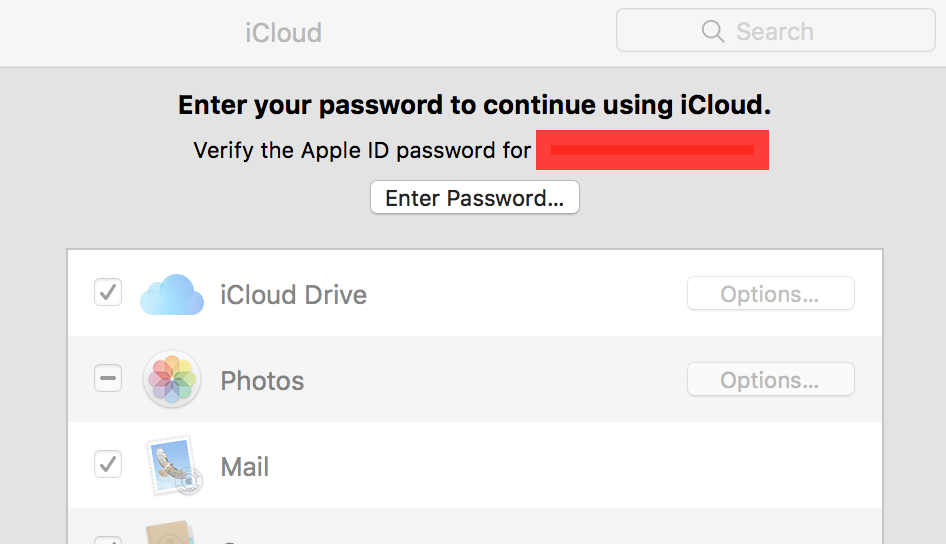Click the iCloud window title
The width and height of the screenshot is (946, 544).
[x=283, y=33]
